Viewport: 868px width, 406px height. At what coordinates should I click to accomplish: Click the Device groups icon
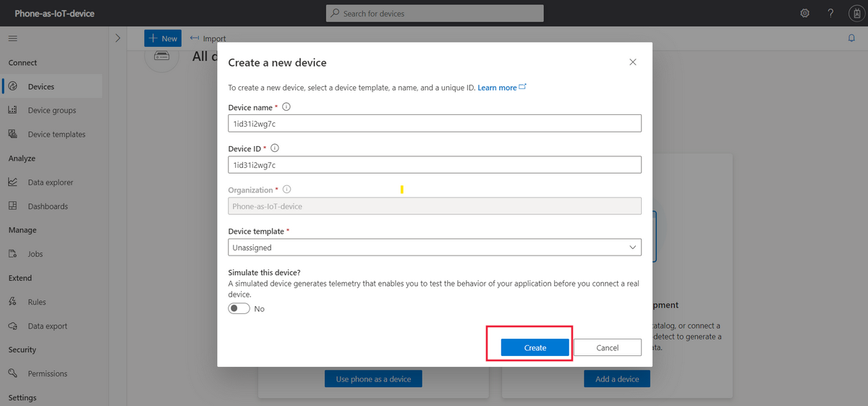point(13,110)
